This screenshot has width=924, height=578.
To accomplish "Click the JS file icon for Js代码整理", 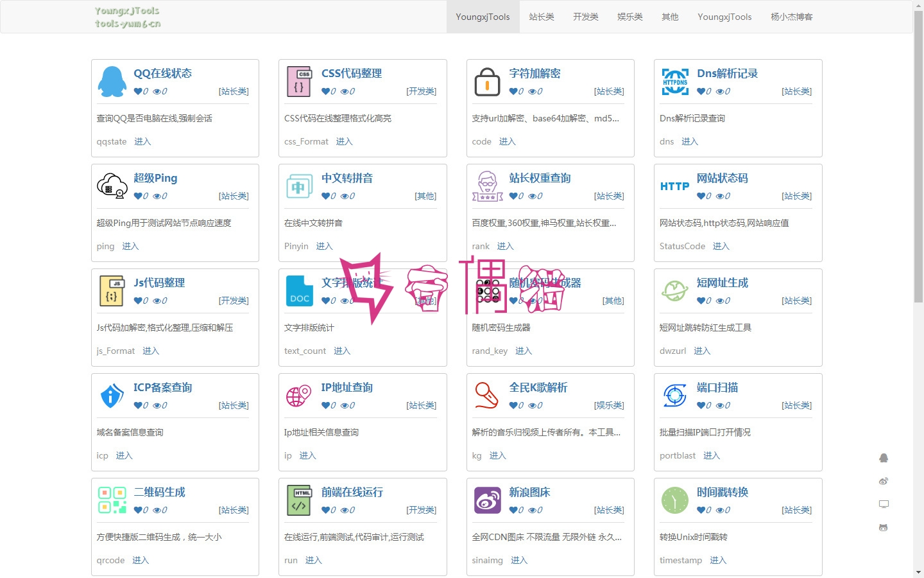I will 112,291.
